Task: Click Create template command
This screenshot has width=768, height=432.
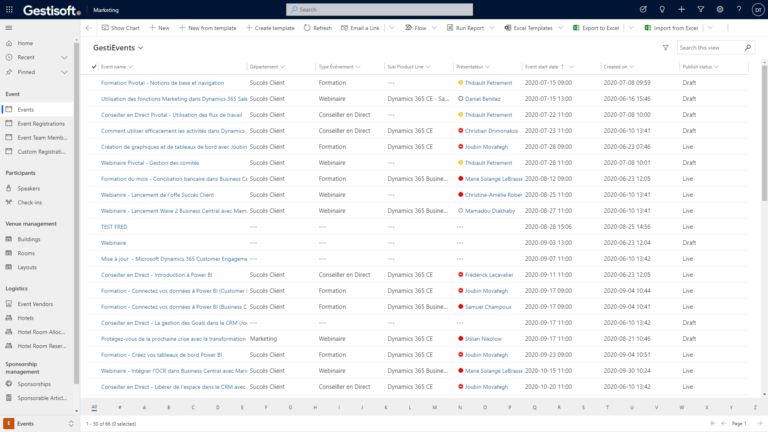Action: (270, 28)
